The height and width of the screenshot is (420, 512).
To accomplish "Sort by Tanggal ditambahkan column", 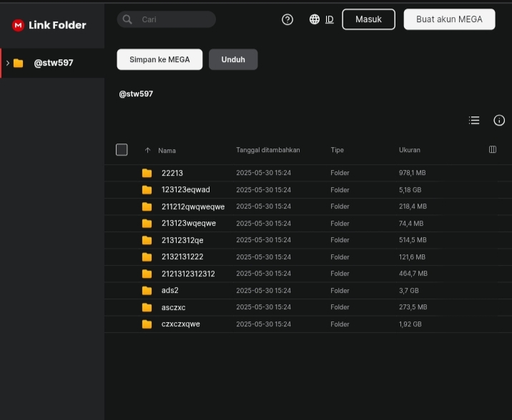I will (x=268, y=150).
